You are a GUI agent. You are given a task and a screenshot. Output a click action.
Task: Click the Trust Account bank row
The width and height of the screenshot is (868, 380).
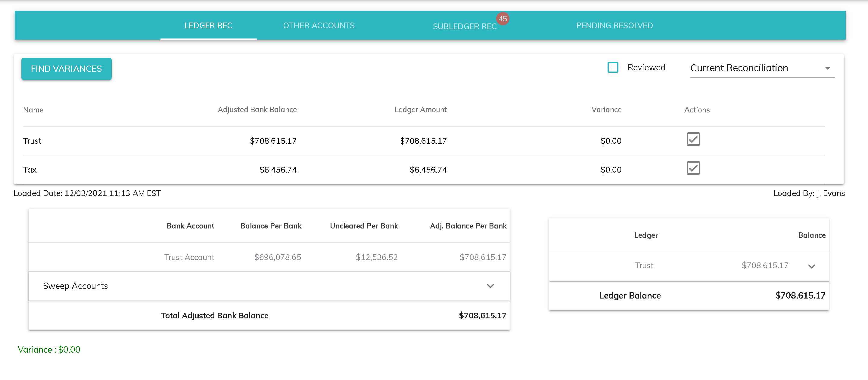pos(189,257)
